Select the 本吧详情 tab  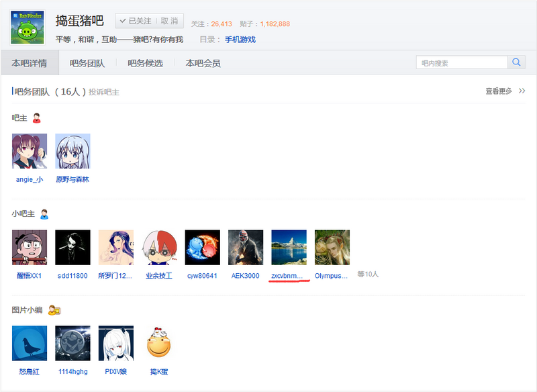(x=30, y=63)
